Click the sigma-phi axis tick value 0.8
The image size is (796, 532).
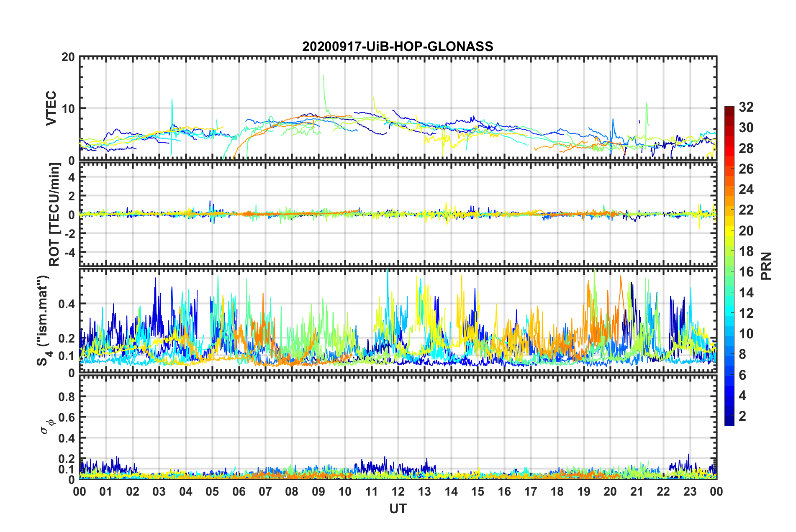(67, 396)
